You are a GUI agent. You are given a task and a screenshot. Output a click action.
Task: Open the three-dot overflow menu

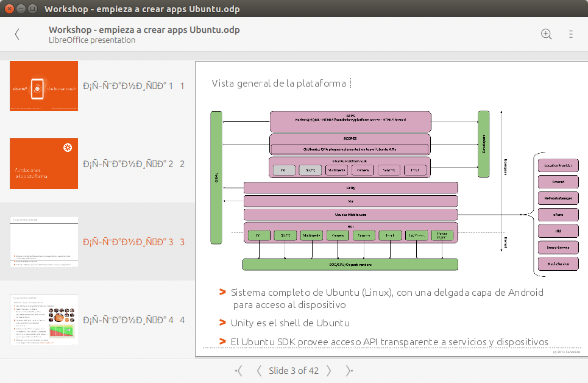pyautogui.click(x=571, y=35)
